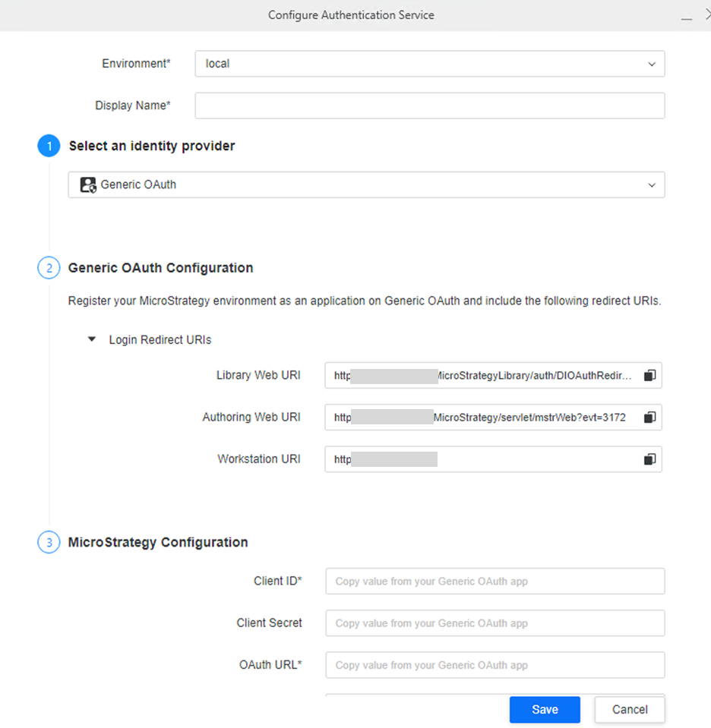Screen dimensions: 711x728
Task: Select the Authoring Web URI text field
Action: (x=482, y=418)
